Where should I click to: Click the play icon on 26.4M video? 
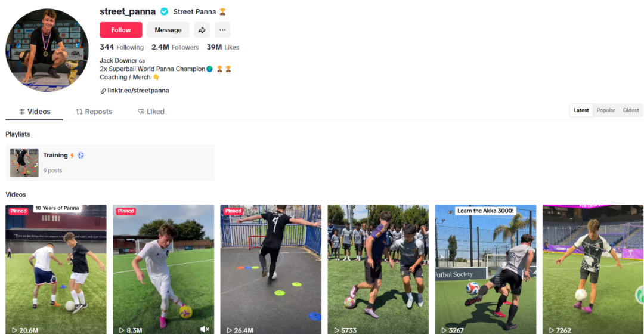pyautogui.click(x=229, y=330)
